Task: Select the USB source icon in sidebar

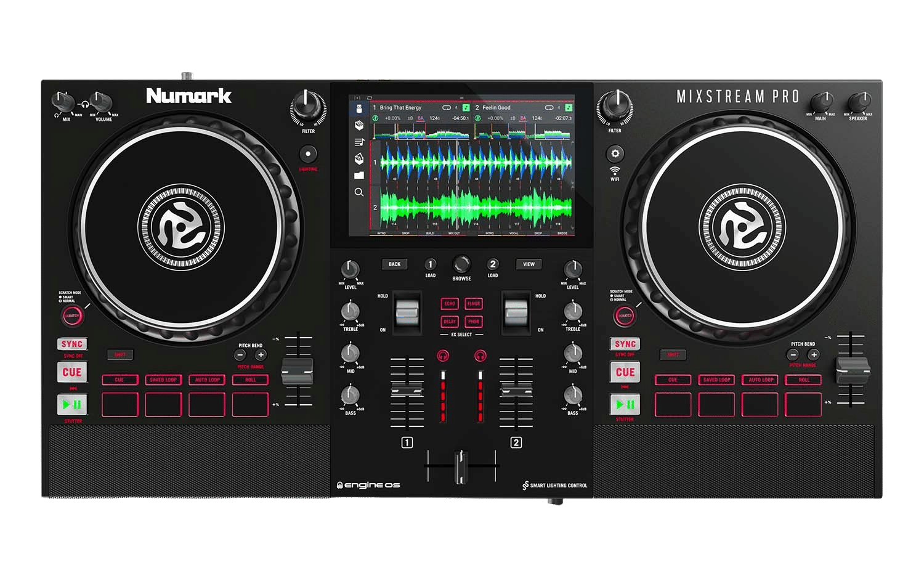Action: [x=359, y=108]
